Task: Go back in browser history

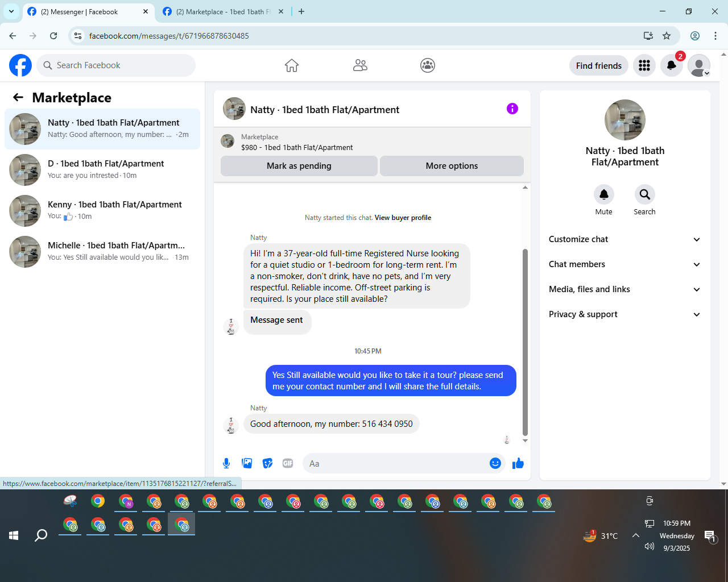Action: [x=13, y=36]
